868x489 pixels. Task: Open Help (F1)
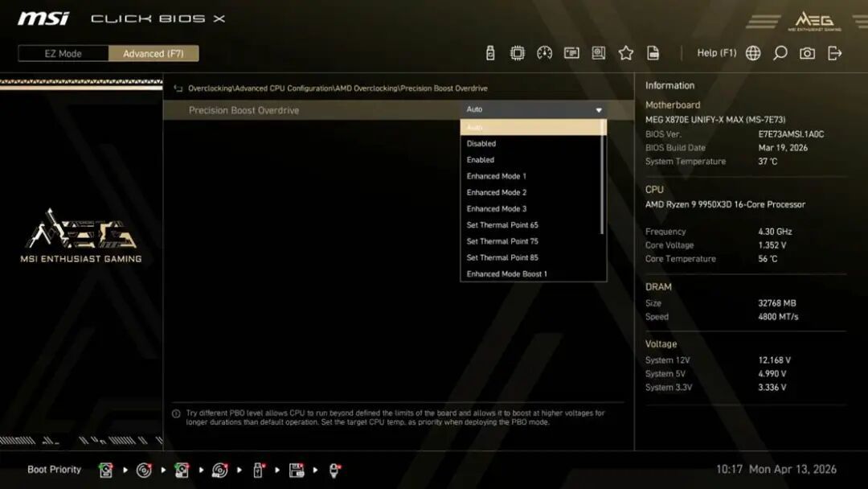pos(716,53)
